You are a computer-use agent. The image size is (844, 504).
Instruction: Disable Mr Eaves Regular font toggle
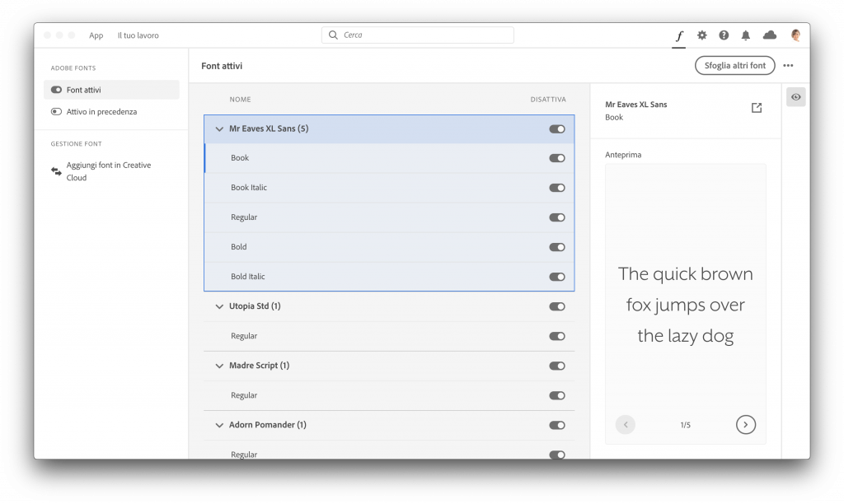(557, 217)
